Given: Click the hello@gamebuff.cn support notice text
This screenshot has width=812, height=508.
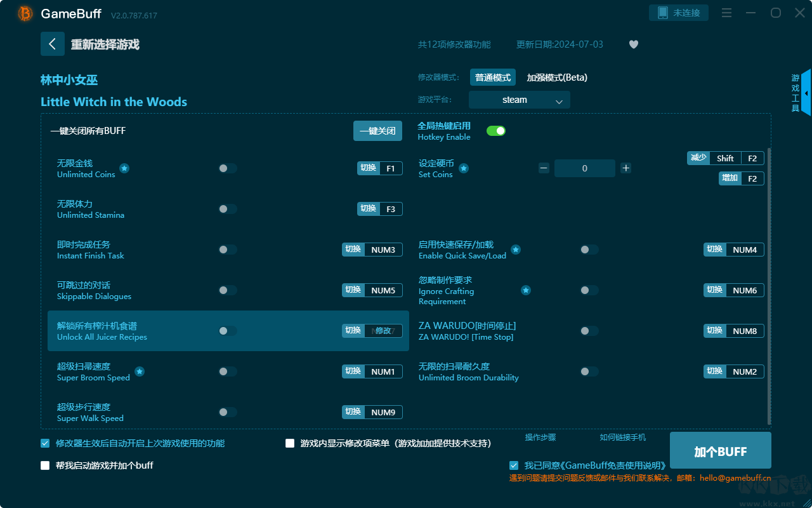Looking at the screenshot, I should click(x=640, y=478).
